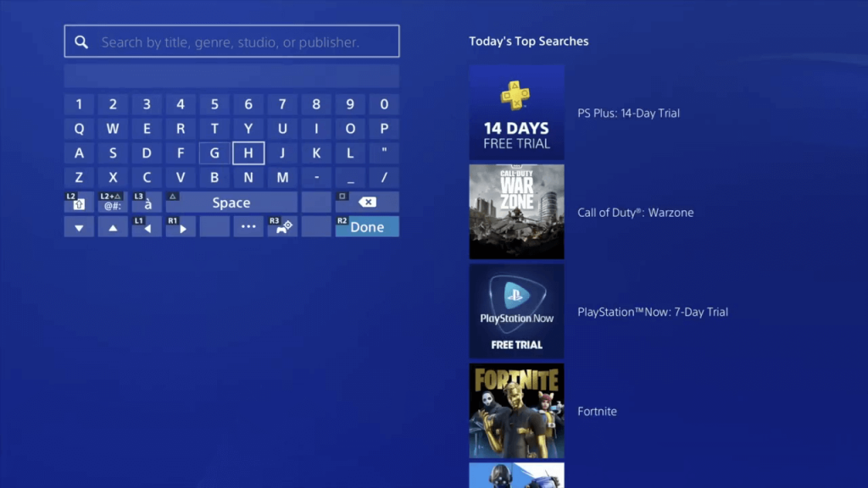
Task: Tap the letter W key
Action: (x=113, y=129)
